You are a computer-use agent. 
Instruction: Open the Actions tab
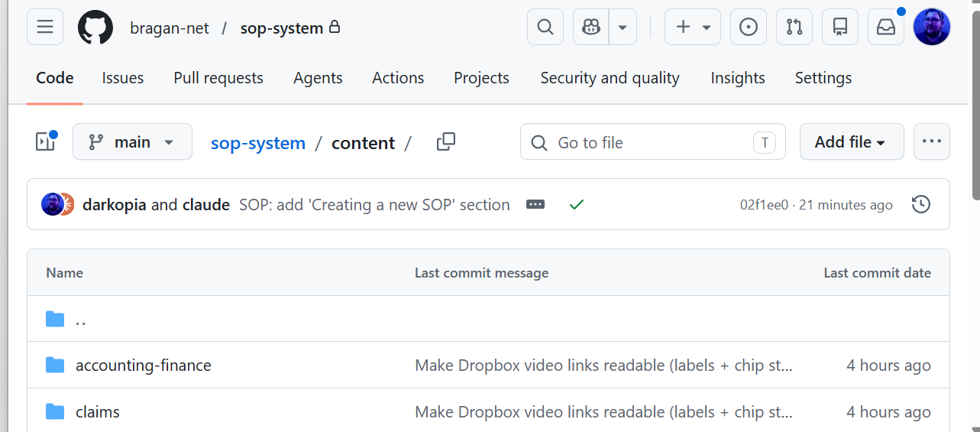398,78
